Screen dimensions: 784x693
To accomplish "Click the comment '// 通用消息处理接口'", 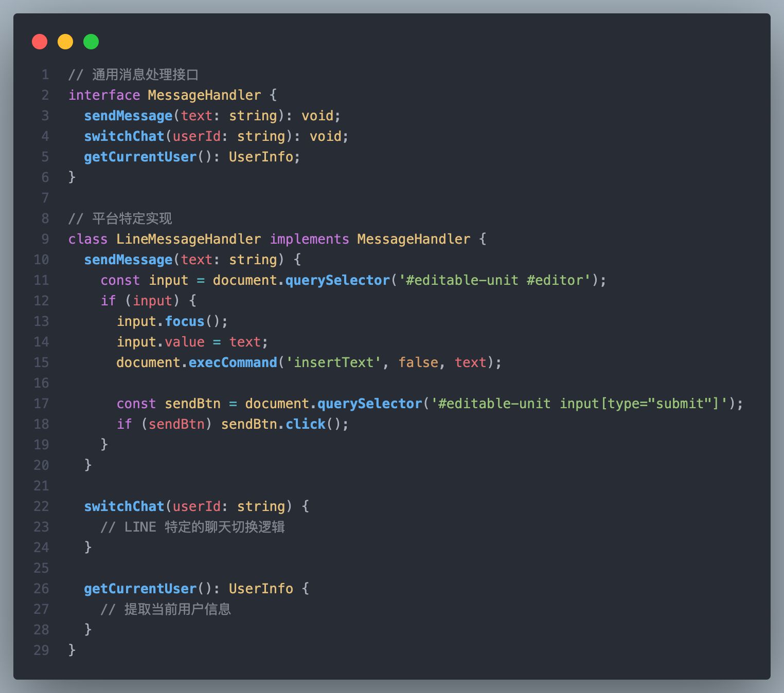I will (134, 75).
